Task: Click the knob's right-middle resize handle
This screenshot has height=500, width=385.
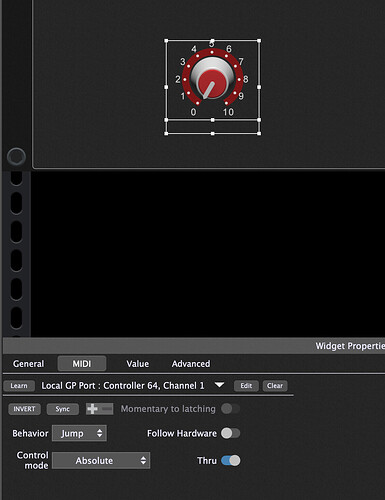Action: pyautogui.click(x=259, y=87)
